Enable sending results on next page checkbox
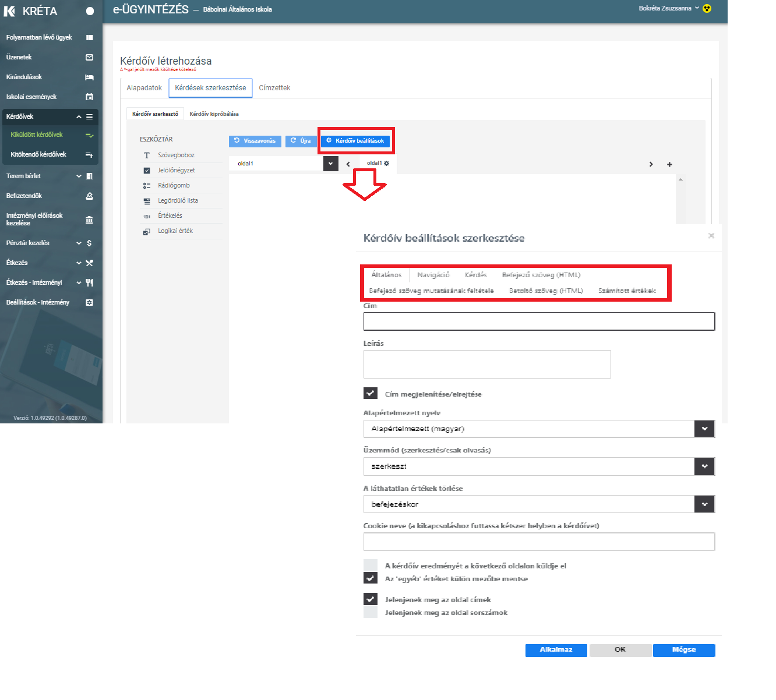This screenshot has width=776, height=700. 371,565
